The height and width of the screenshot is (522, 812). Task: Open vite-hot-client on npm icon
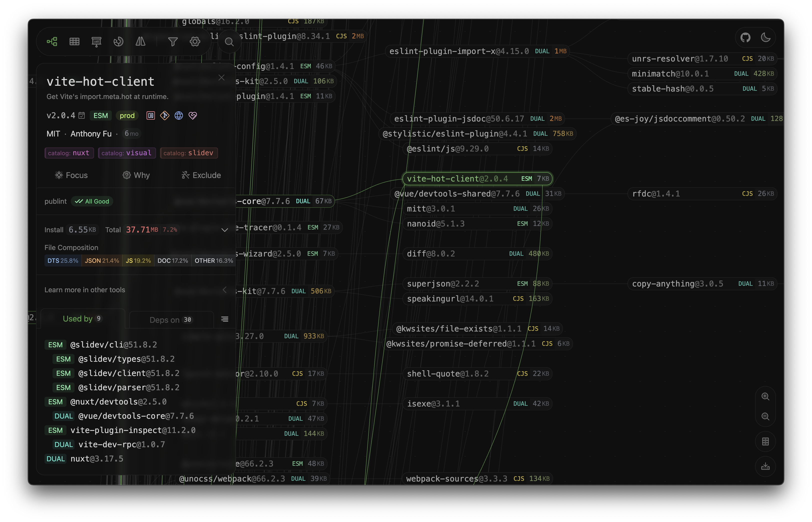150,115
